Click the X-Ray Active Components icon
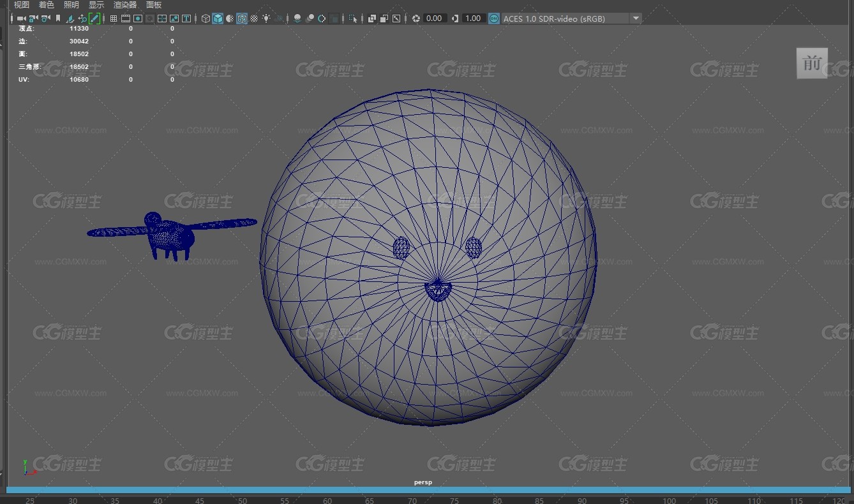 pyautogui.click(x=384, y=19)
